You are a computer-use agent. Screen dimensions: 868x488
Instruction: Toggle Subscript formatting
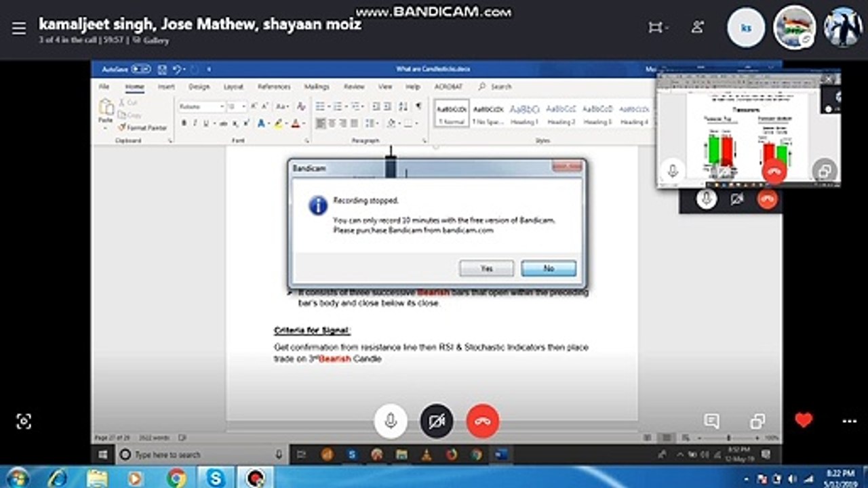235,123
